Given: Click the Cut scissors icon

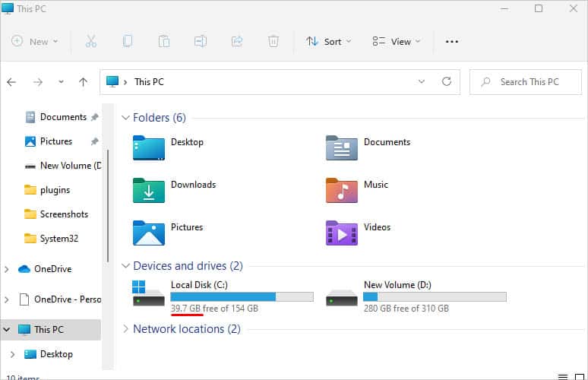Looking at the screenshot, I should (90, 41).
